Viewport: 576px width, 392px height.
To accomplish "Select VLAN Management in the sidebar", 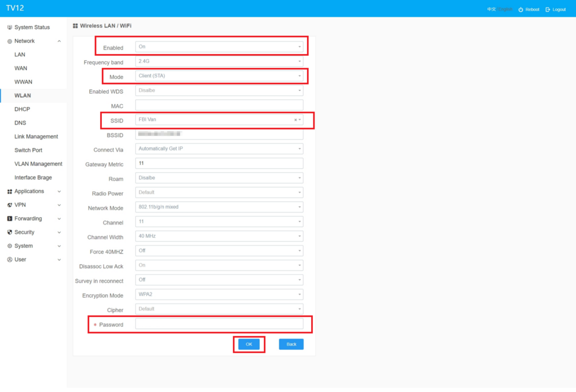I will [x=38, y=164].
